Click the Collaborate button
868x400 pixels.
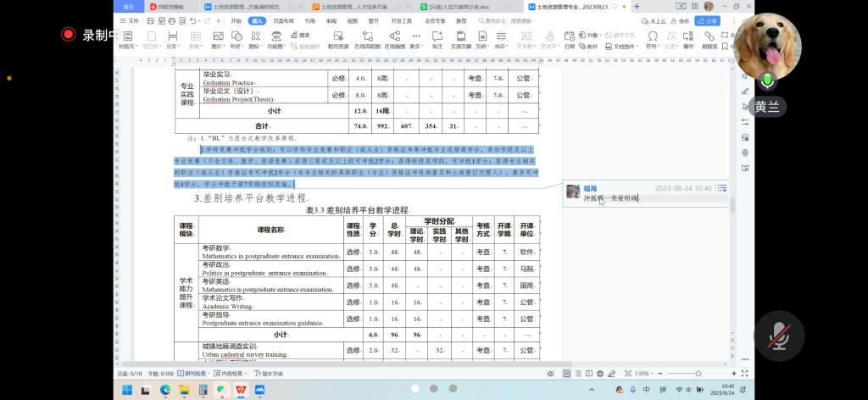coord(680,20)
